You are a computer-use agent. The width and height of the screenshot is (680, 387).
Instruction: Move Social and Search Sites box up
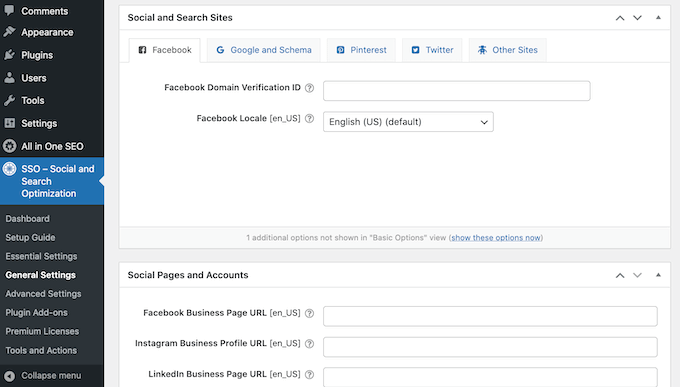[x=620, y=18]
